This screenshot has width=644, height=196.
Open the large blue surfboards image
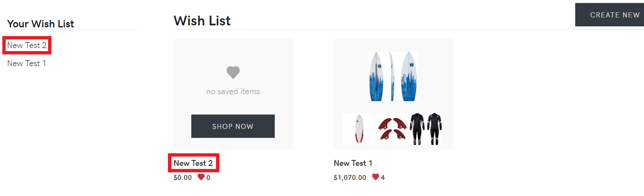click(x=393, y=76)
